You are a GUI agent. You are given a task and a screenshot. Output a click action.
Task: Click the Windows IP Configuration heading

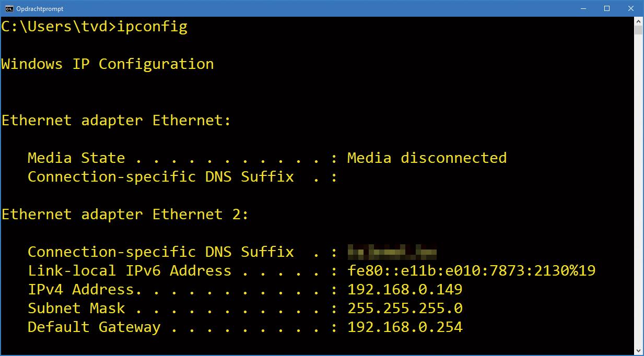[x=108, y=64]
